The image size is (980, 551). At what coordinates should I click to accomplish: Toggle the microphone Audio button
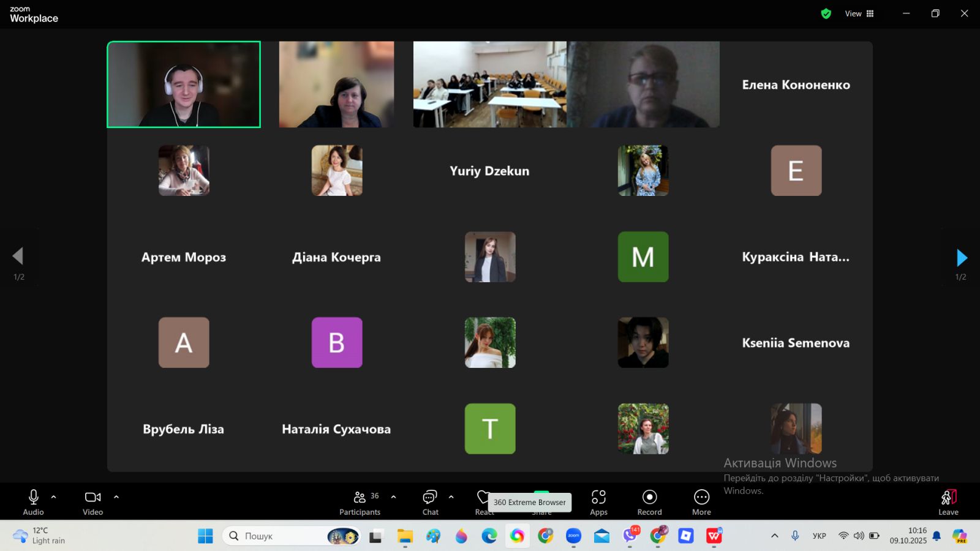(x=33, y=502)
